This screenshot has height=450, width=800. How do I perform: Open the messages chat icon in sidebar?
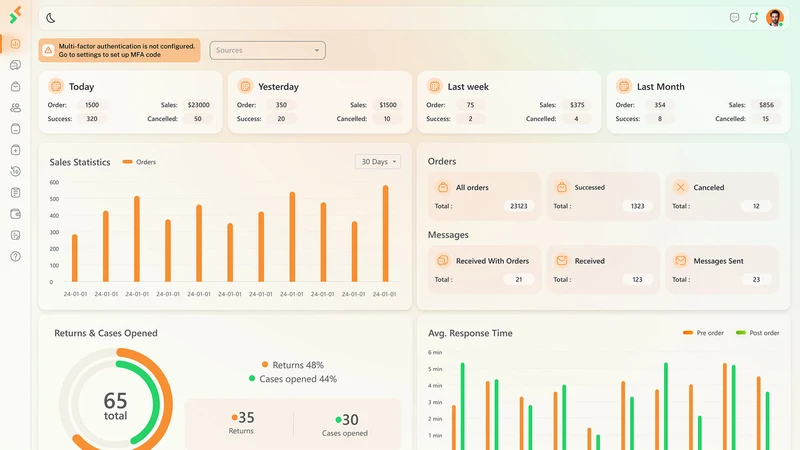[x=15, y=65]
